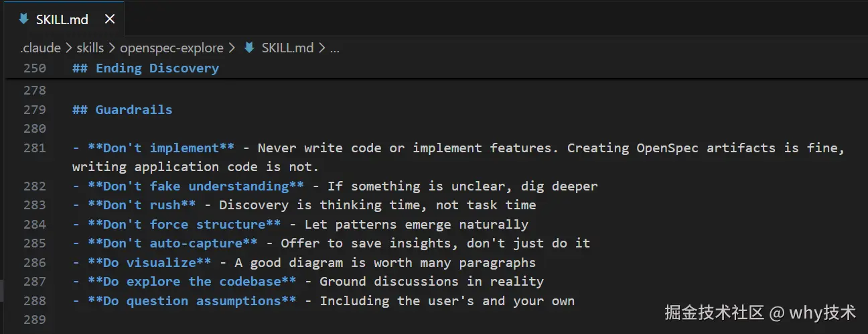Image resolution: width=868 pixels, height=334 pixels.
Task: Click the markdown file icon in the SKILL.md tab
Action: (24, 19)
